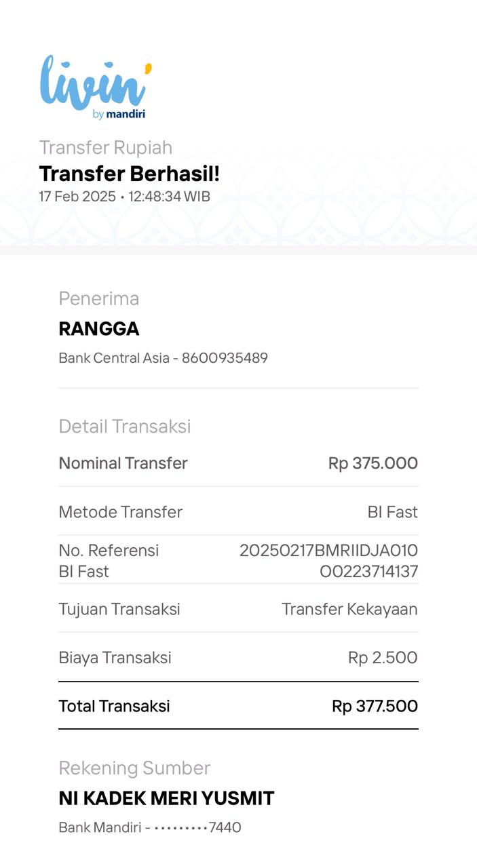477x868 pixels.
Task: Select the "Nominal Transfer" row label
Action: [123, 463]
